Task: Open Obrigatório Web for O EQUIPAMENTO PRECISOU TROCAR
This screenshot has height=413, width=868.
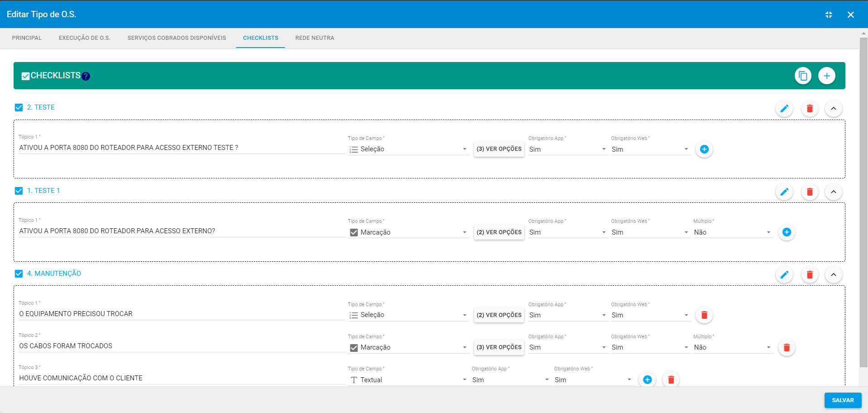Action: click(650, 315)
